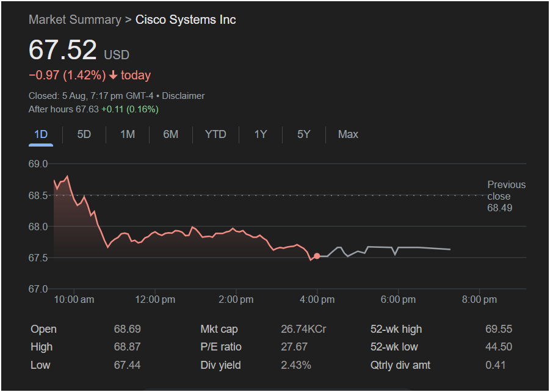Click the red down arrow beside today

pos(113,75)
